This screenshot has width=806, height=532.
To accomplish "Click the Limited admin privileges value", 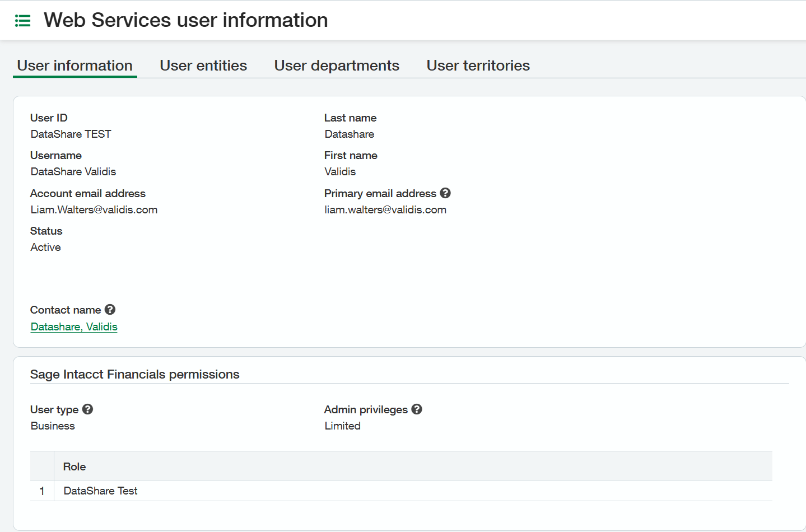I will (x=343, y=426).
